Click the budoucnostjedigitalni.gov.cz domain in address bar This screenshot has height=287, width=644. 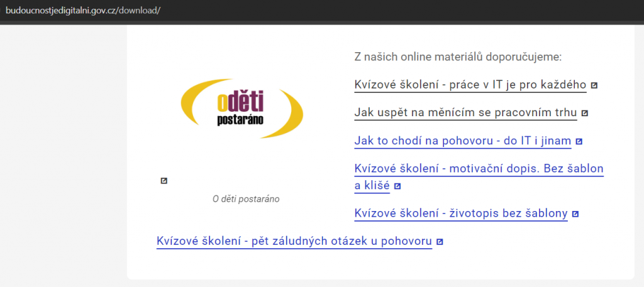pyautogui.click(x=62, y=11)
